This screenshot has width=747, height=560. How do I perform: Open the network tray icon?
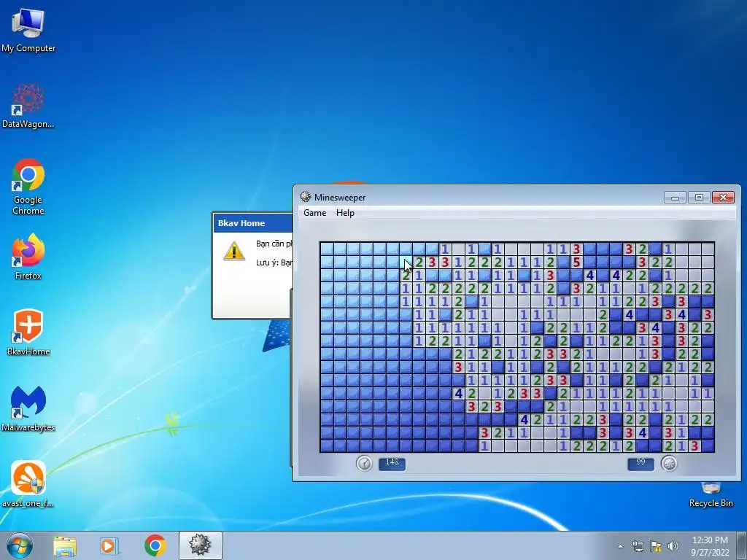[x=638, y=546]
